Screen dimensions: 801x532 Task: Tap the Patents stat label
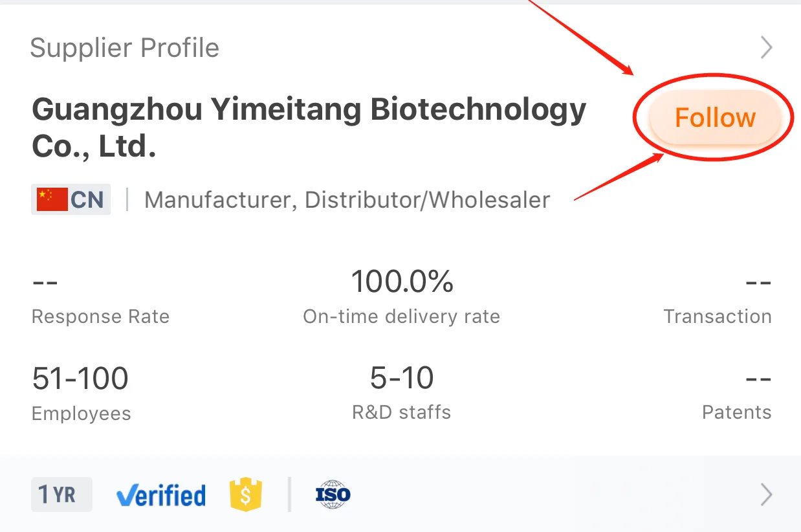(736, 413)
